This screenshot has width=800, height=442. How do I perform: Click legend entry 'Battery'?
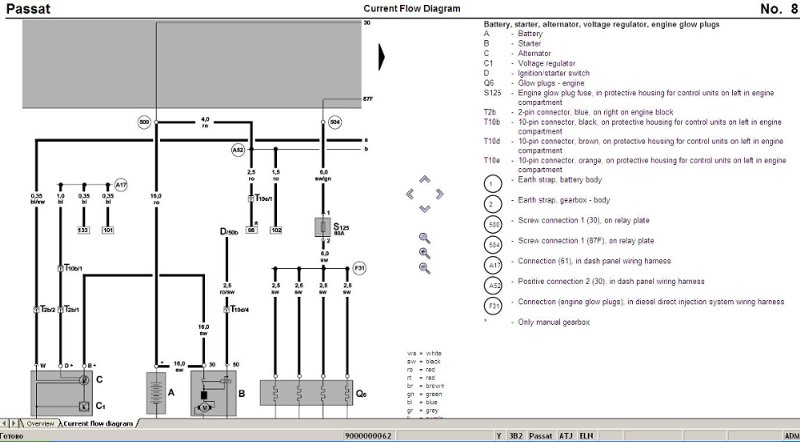530,34
